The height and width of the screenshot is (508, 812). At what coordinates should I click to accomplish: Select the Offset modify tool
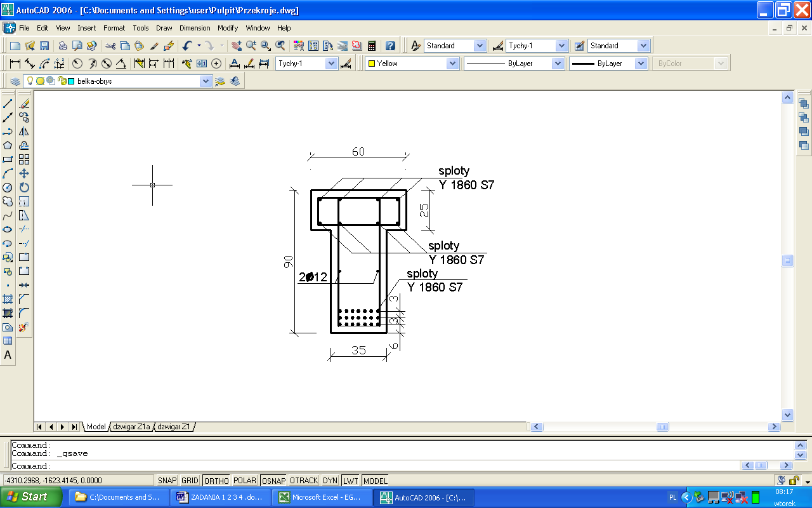click(24, 145)
